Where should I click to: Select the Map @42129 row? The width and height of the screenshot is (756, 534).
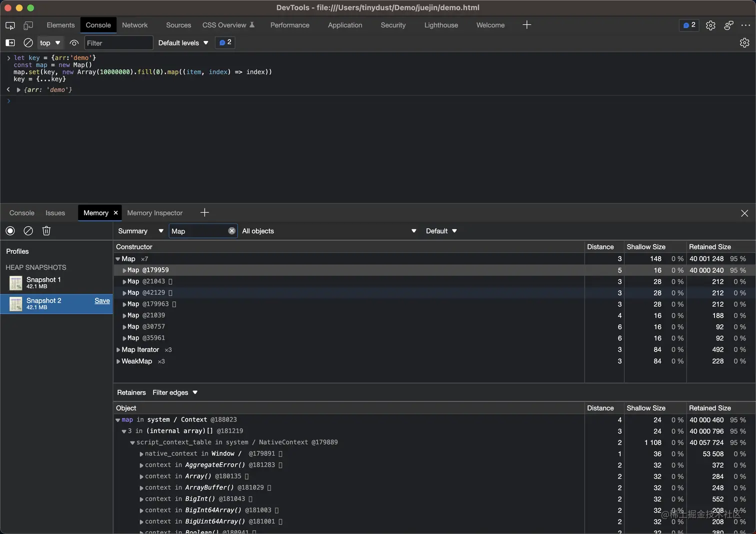coord(434,293)
